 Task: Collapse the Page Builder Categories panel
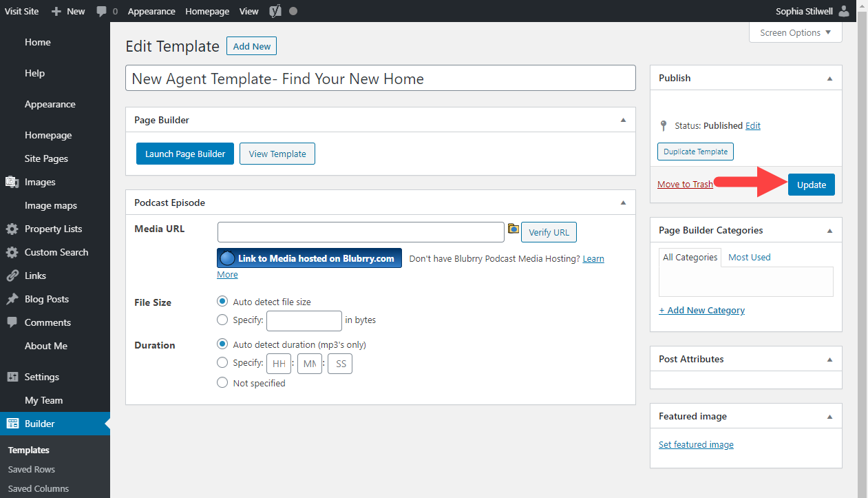829,230
